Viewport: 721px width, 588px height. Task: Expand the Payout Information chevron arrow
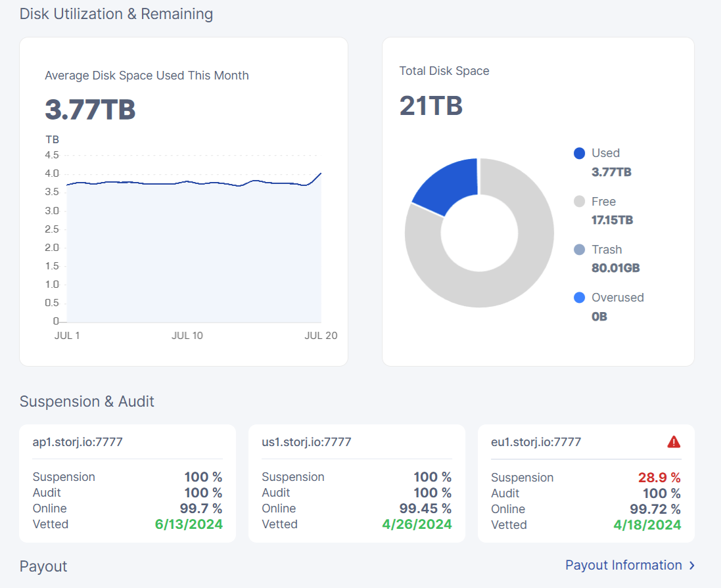point(691,566)
